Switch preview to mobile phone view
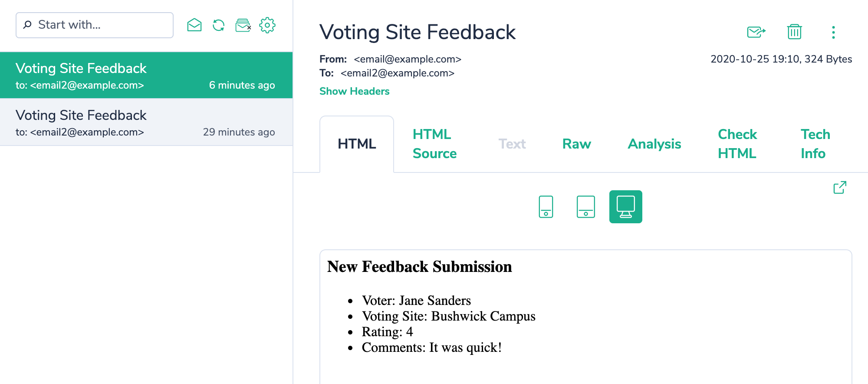The image size is (868, 384). click(546, 207)
